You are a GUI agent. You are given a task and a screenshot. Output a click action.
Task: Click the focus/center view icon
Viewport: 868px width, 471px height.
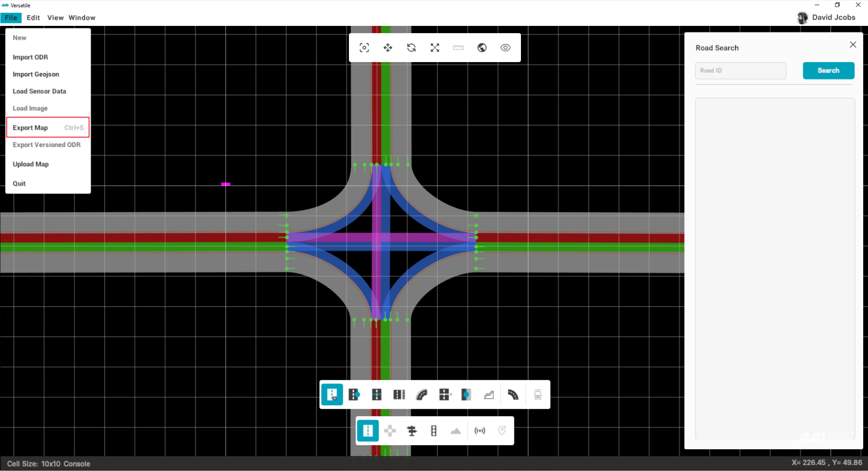[364, 48]
